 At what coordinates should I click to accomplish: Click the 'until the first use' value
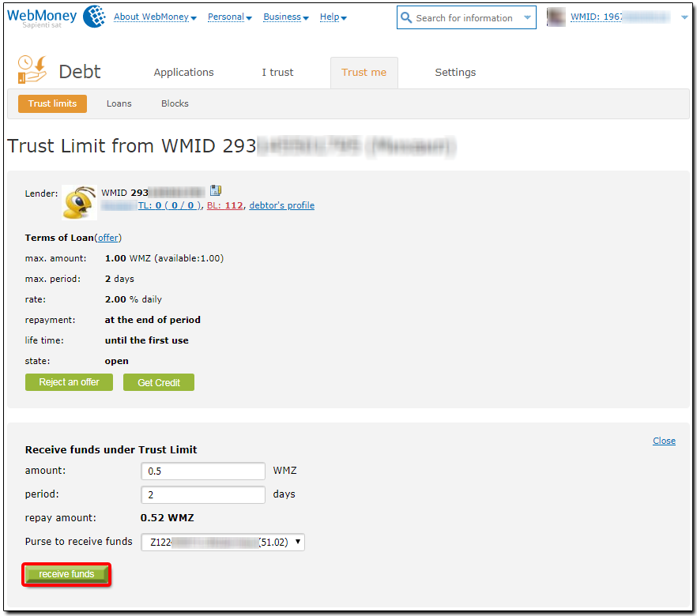coord(147,340)
